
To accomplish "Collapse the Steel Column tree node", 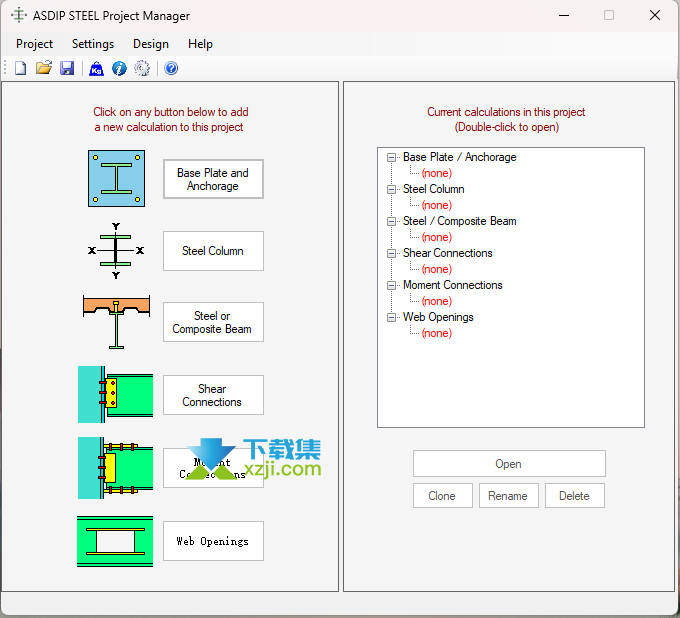I will (391, 190).
